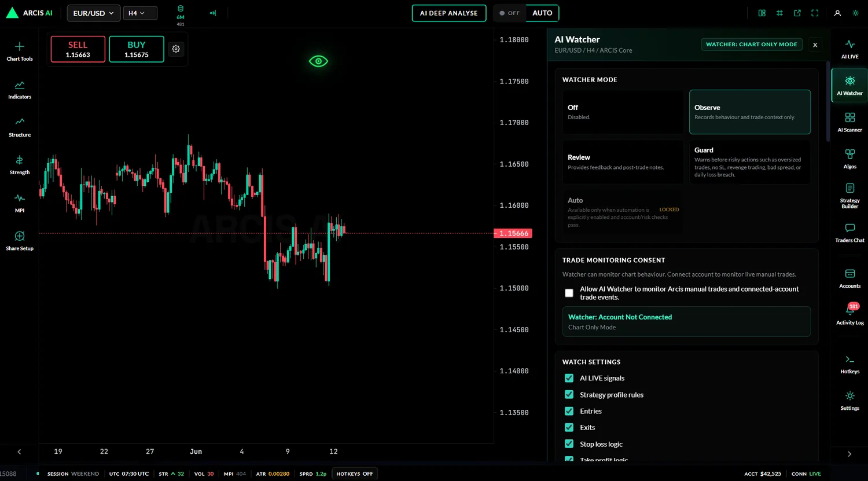Open the MPI tool
The height and width of the screenshot is (481, 868).
[20, 203]
